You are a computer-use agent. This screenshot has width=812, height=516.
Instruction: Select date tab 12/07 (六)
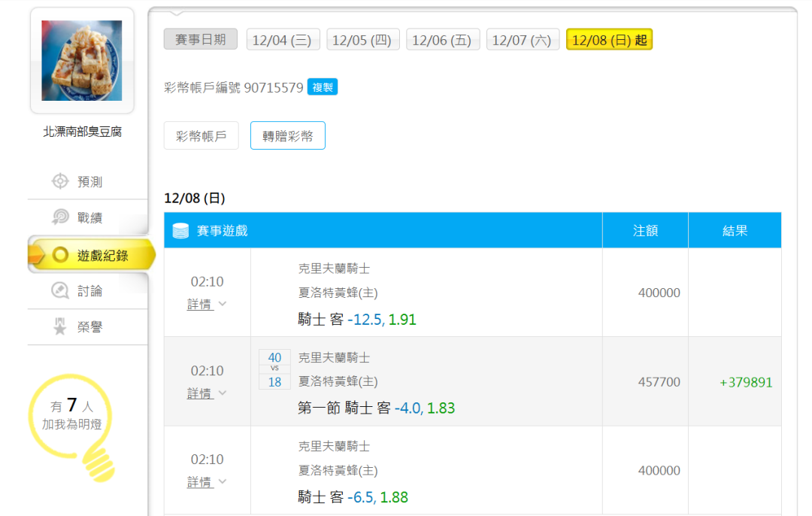[x=523, y=39]
